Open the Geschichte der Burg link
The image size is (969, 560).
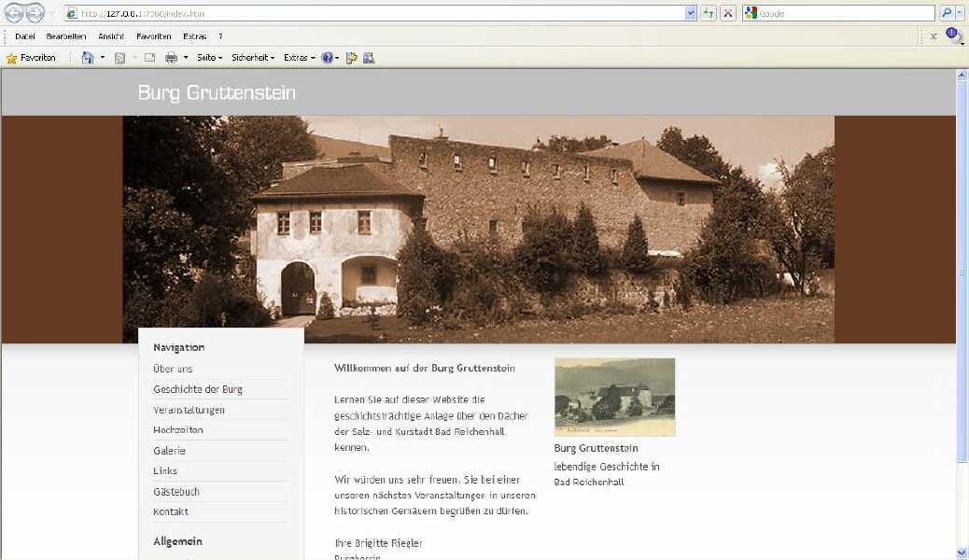coord(198,389)
